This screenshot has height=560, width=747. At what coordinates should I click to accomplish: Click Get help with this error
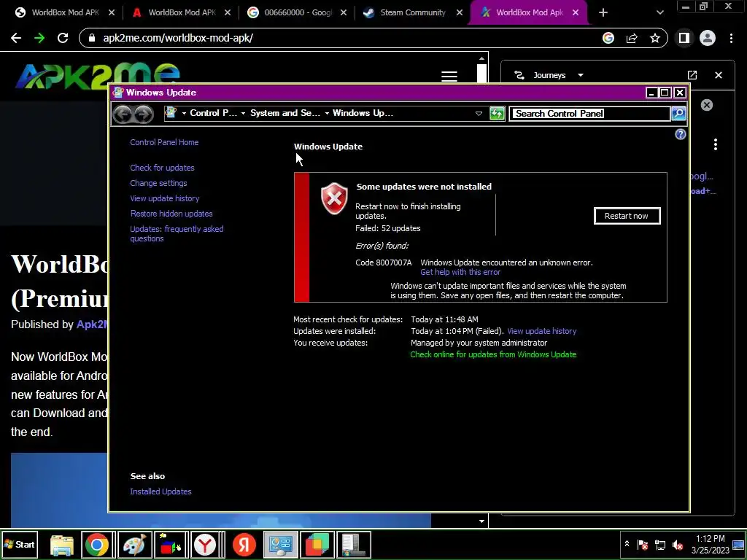(x=460, y=273)
